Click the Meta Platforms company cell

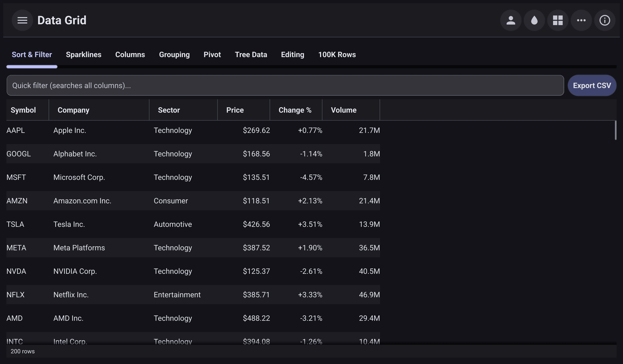coord(99,248)
